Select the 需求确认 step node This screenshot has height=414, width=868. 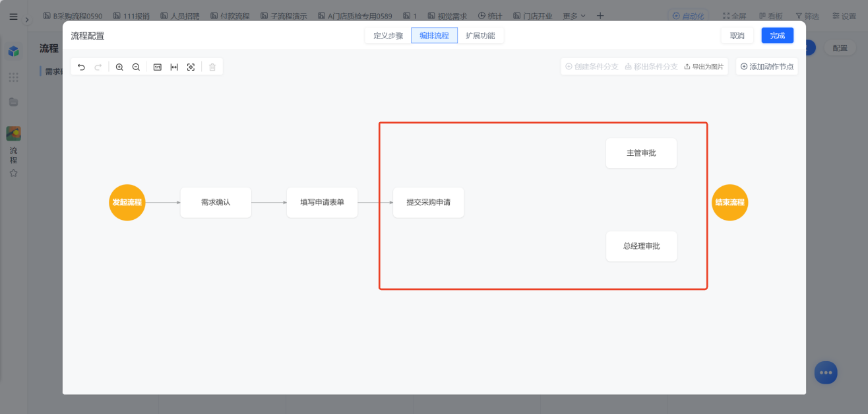(216, 202)
